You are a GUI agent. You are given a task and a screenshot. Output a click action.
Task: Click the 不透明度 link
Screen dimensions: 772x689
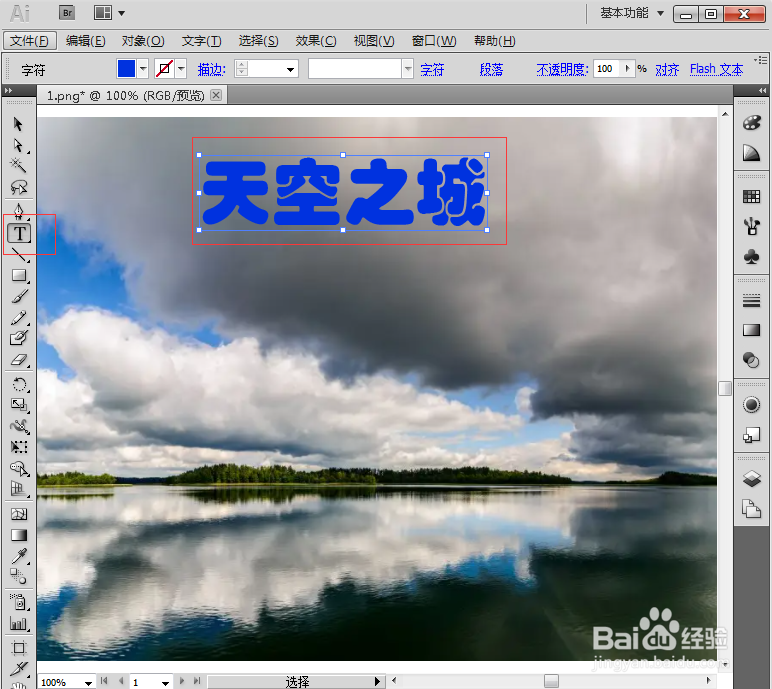[562, 69]
